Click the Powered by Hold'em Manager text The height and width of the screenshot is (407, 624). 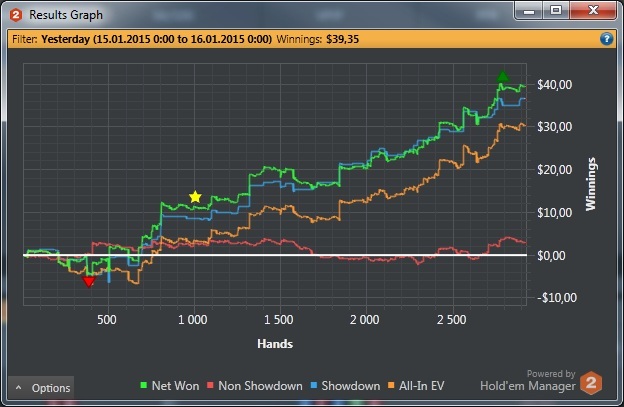[x=528, y=380]
